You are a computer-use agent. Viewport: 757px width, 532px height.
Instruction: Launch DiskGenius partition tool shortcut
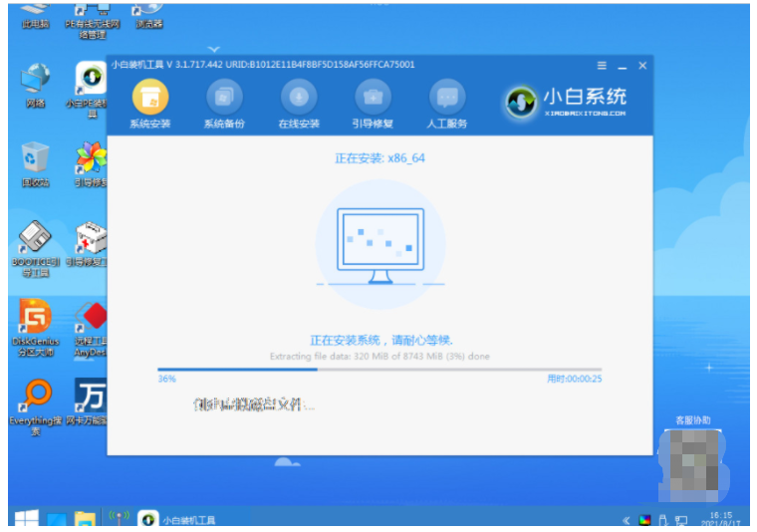(35, 321)
